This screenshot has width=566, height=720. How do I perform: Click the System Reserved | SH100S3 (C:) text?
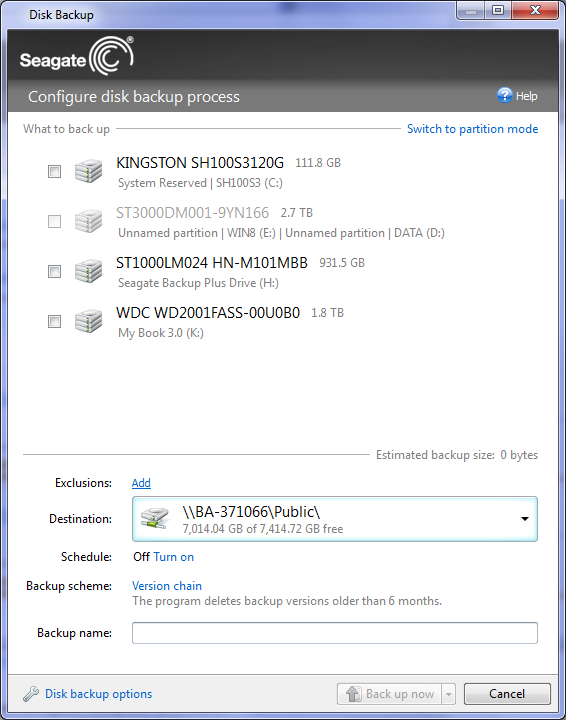(x=200, y=183)
